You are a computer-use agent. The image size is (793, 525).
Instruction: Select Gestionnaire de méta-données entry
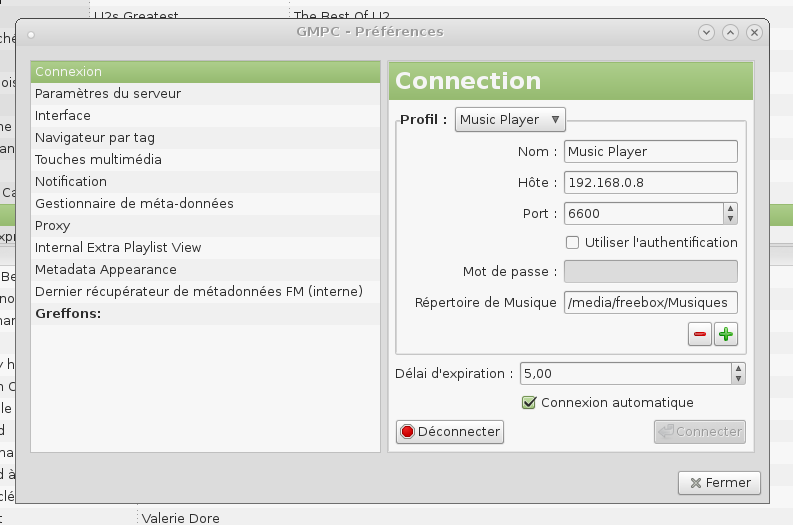[x=134, y=204]
